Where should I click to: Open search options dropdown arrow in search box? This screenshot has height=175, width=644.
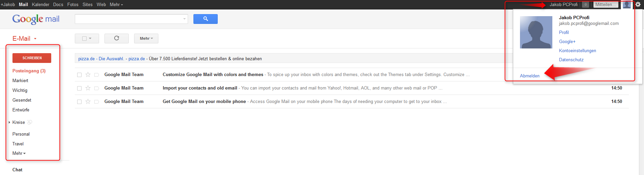tap(184, 19)
